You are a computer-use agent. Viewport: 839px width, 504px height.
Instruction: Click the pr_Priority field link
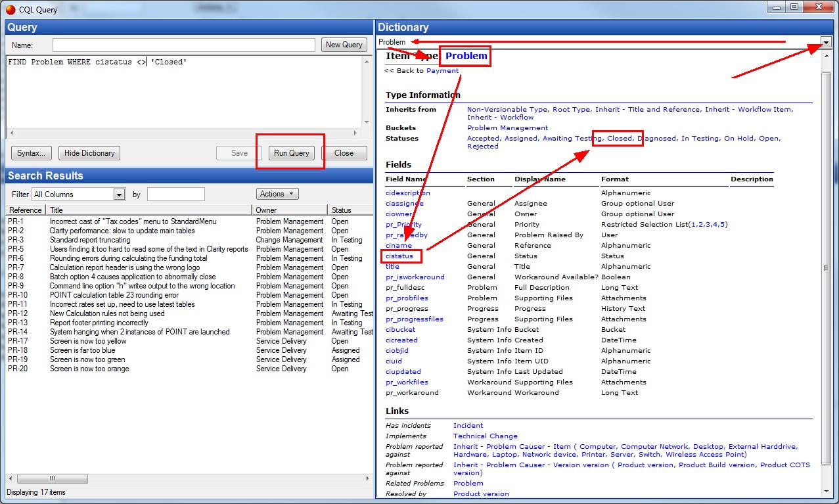pyautogui.click(x=403, y=225)
